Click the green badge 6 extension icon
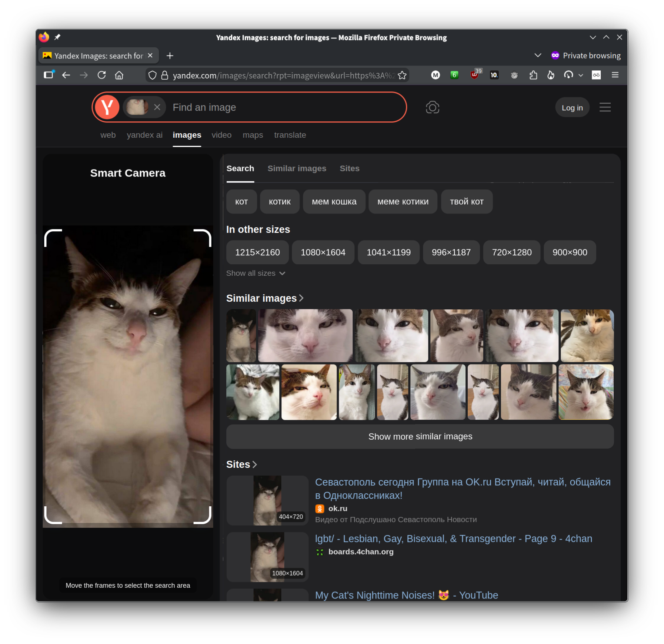 tap(454, 75)
